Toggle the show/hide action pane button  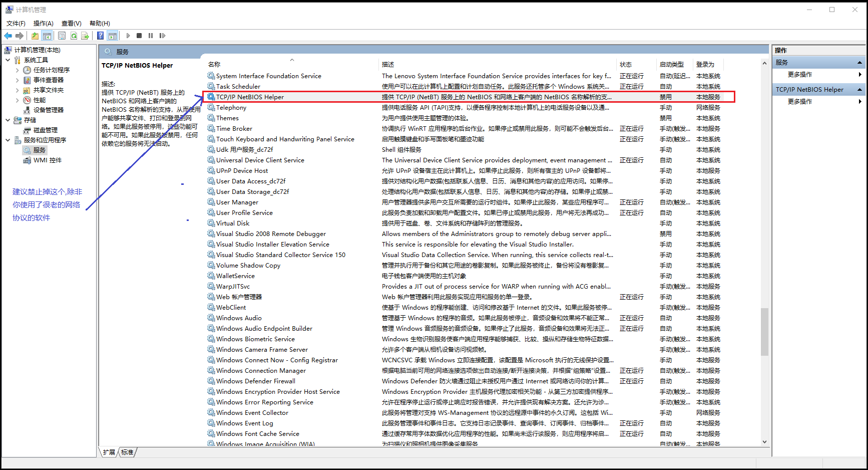[113, 36]
